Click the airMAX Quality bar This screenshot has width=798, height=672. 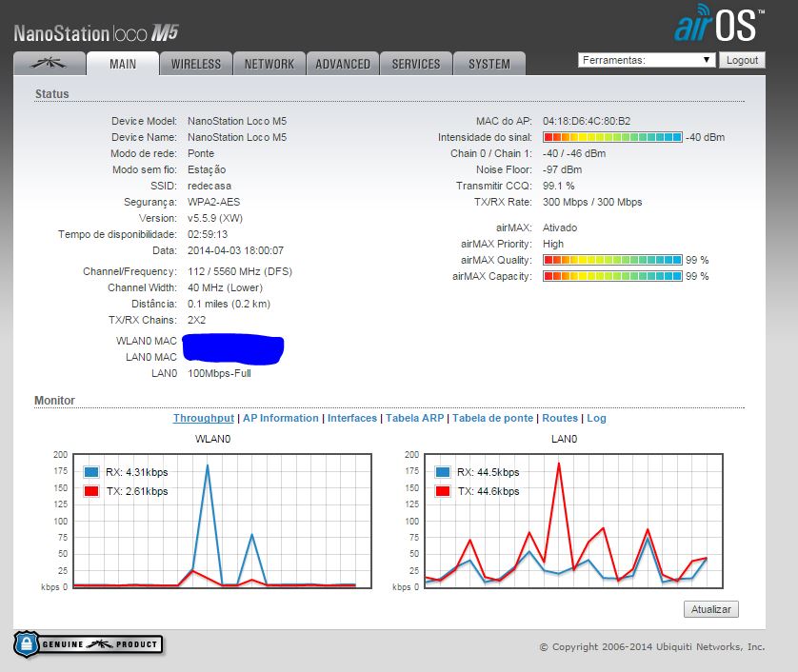click(x=612, y=260)
